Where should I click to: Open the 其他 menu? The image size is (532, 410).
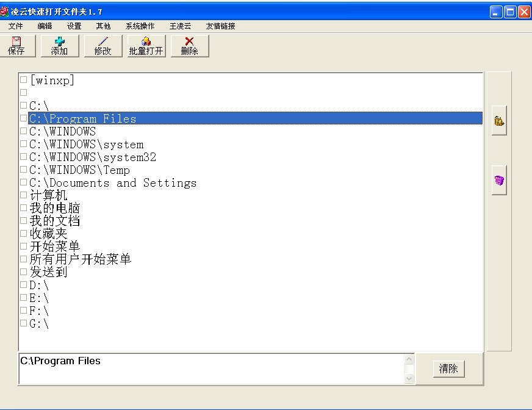pos(103,26)
